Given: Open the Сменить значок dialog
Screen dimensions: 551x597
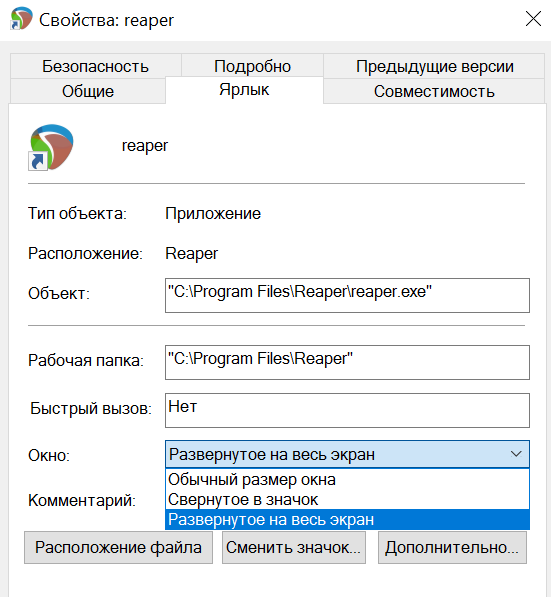Looking at the screenshot, I should tap(294, 548).
